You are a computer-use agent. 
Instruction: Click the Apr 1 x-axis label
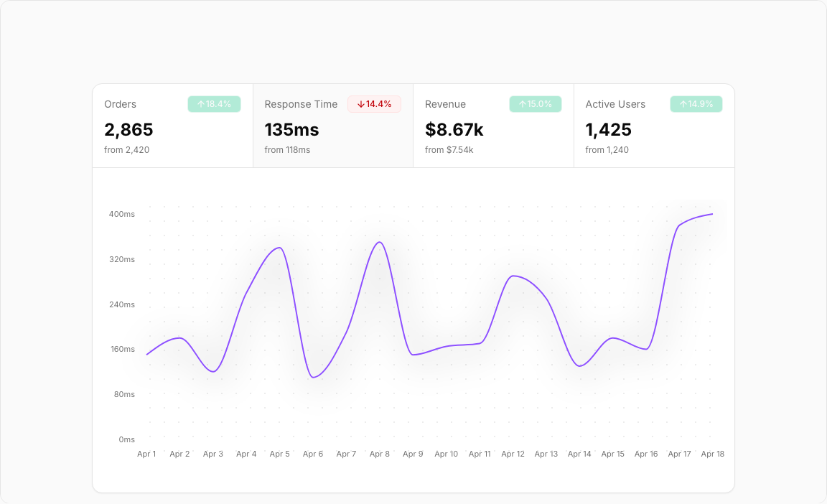[146, 454]
